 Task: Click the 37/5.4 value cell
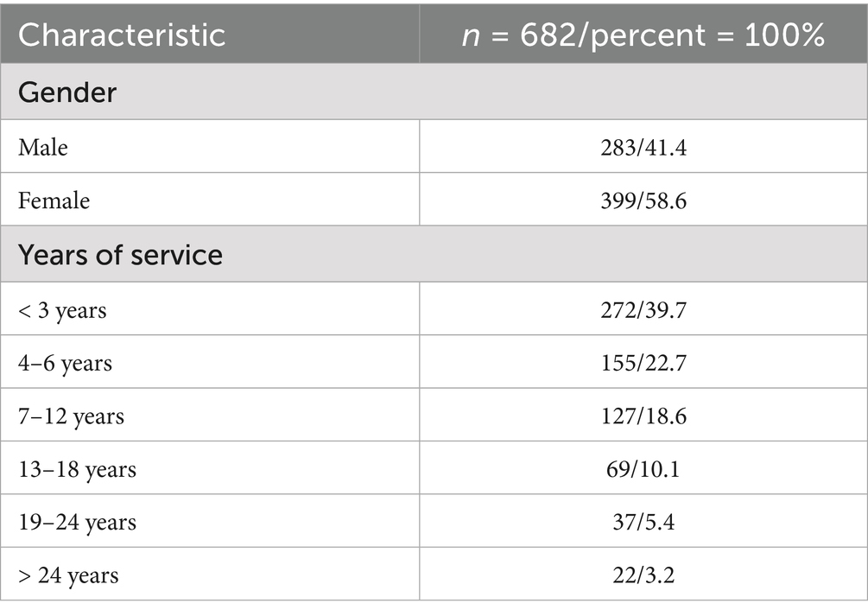tap(643, 522)
